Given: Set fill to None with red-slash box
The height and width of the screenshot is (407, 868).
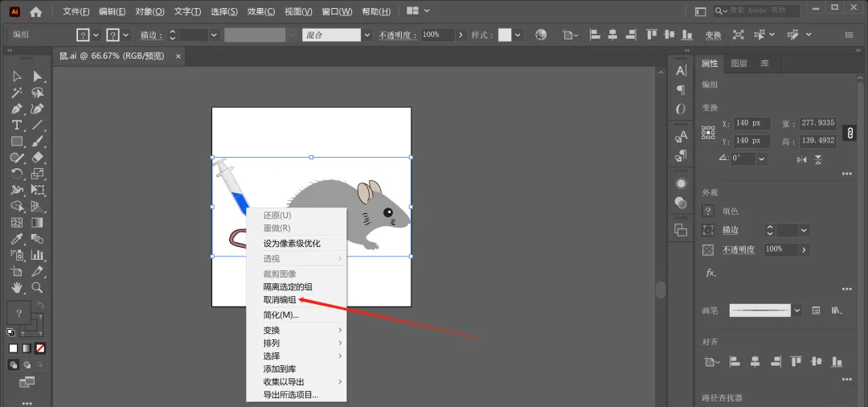Looking at the screenshot, I should click(x=40, y=348).
